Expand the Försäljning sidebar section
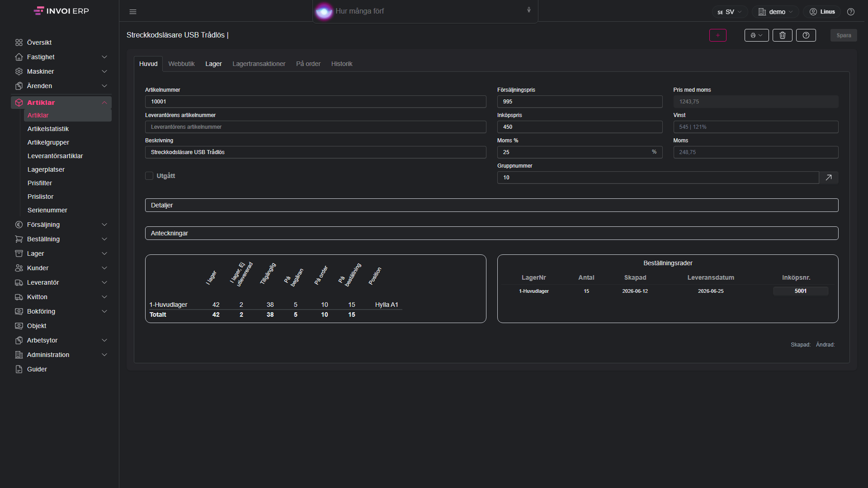The width and height of the screenshot is (868, 488). click(61, 225)
